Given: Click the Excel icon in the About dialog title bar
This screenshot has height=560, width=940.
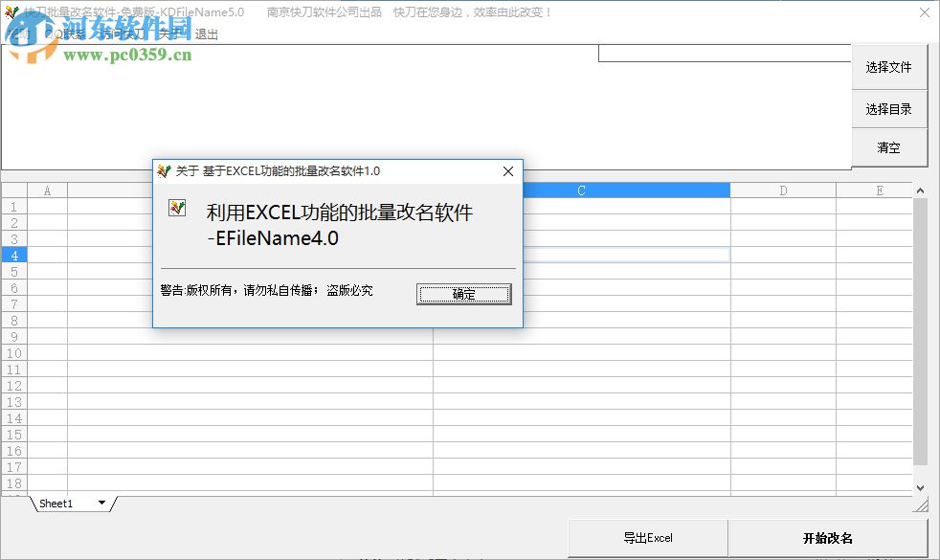Looking at the screenshot, I should 165,171.
